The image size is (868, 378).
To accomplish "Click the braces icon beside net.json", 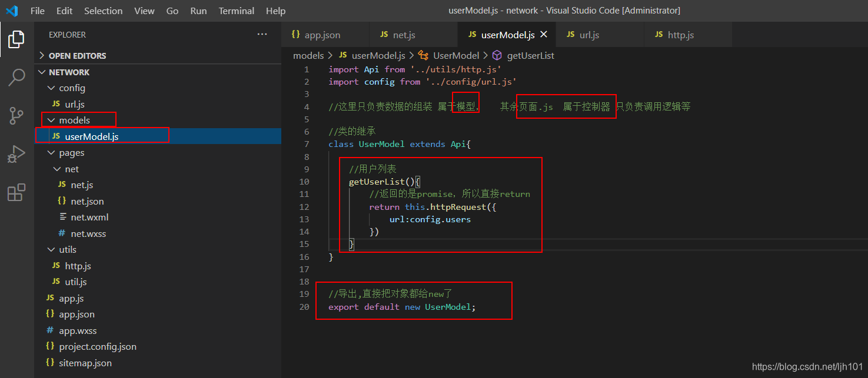I will pos(62,201).
